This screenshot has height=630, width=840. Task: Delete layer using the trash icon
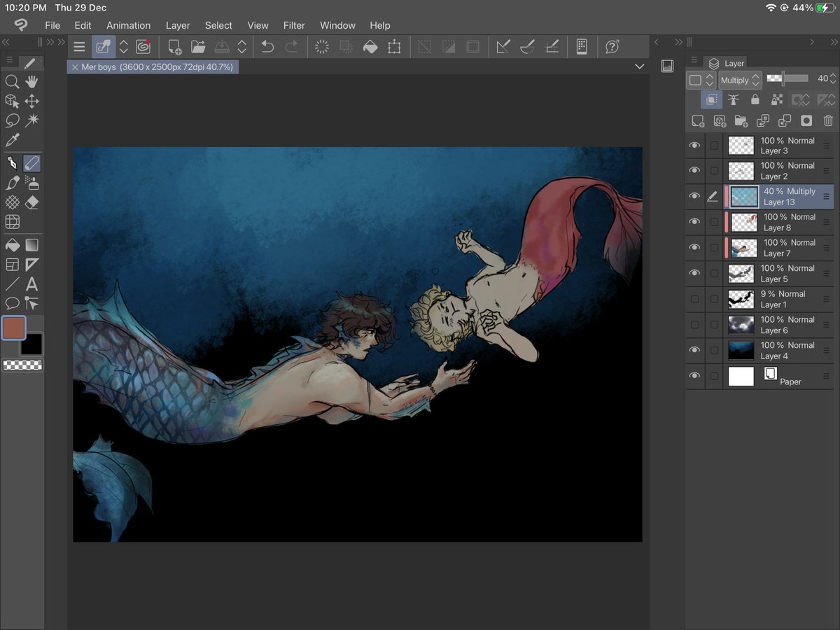[x=828, y=121]
